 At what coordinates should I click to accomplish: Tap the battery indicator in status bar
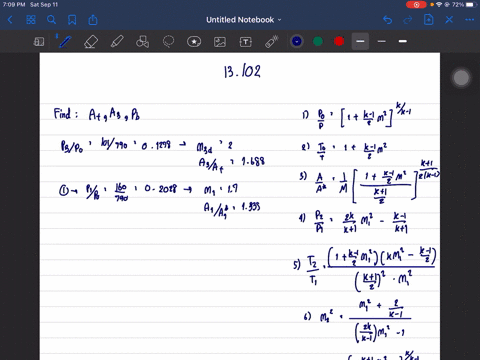click(x=470, y=5)
